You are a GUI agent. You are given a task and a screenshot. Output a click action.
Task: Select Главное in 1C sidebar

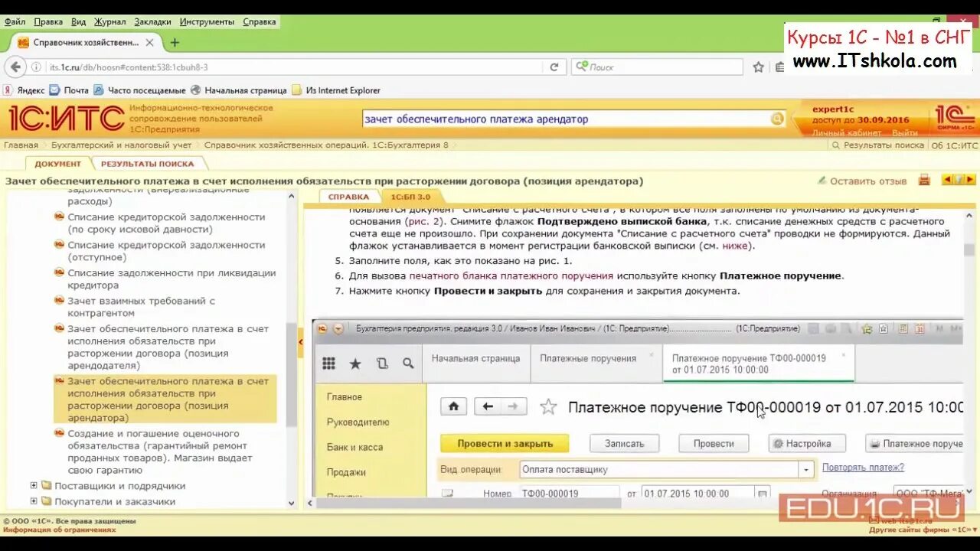[345, 397]
